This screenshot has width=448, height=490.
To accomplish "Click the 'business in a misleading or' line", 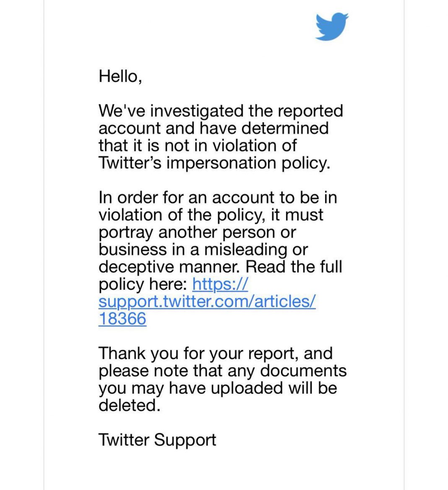I will click(203, 250).
